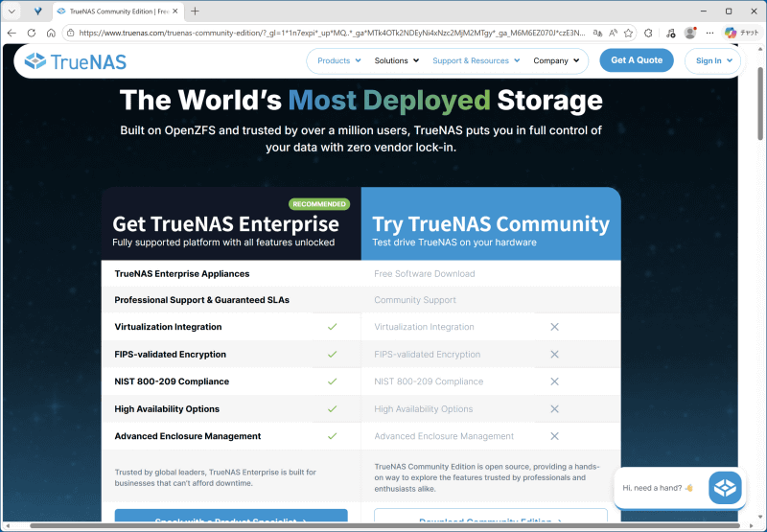Activate the read aloud icon
Screen dimensions: 767x532
[x=613, y=33]
